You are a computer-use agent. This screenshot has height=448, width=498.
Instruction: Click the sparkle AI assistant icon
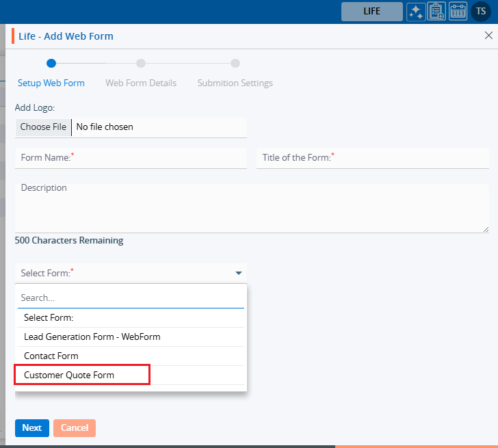pyautogui.click(x=415, y=12)
